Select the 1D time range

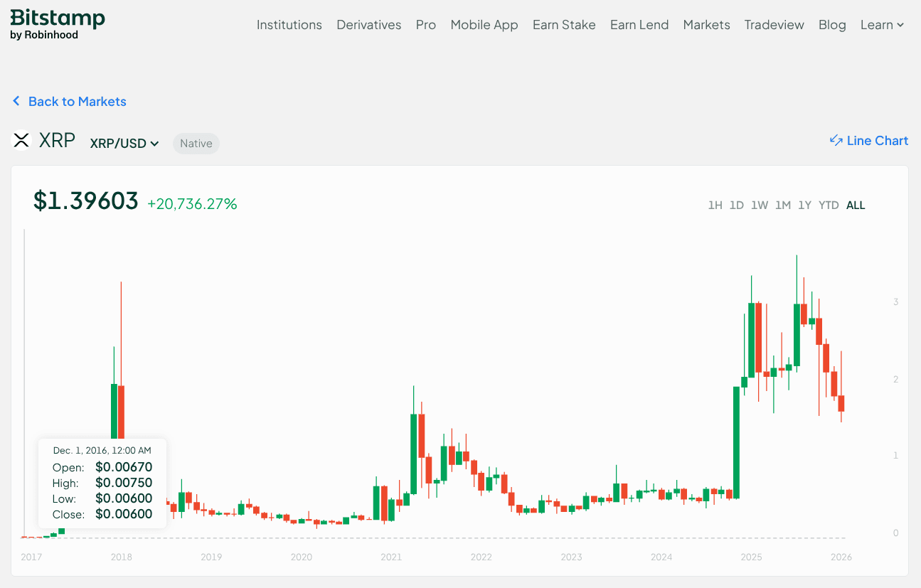737,205
